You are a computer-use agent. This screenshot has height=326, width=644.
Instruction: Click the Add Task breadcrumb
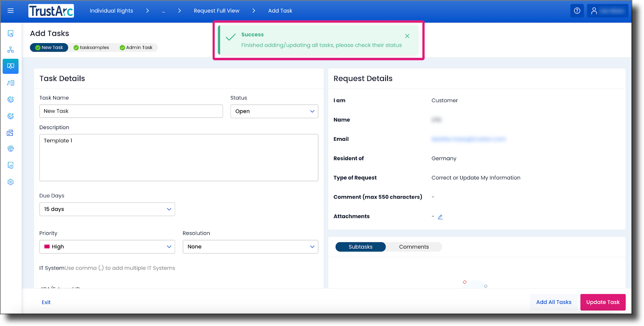point(280,11)
